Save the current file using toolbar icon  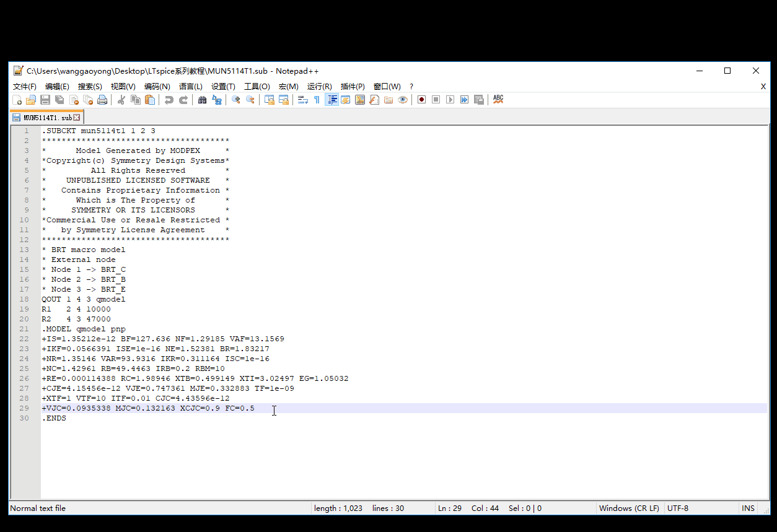[45, 100]
